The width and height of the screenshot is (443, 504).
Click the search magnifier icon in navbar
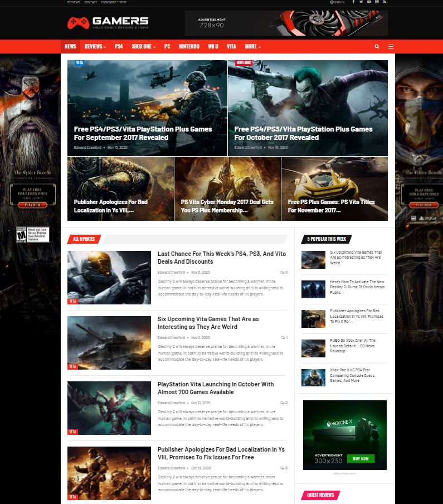pos(377,47)
